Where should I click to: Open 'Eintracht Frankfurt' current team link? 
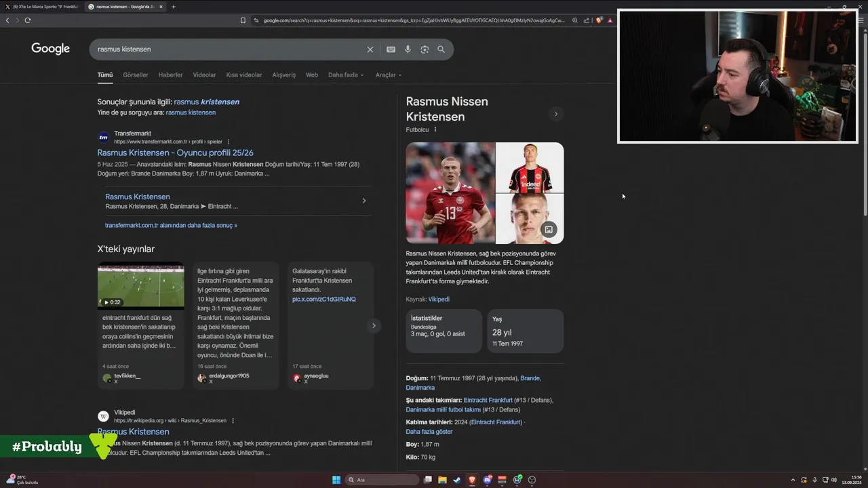(488, 401)
